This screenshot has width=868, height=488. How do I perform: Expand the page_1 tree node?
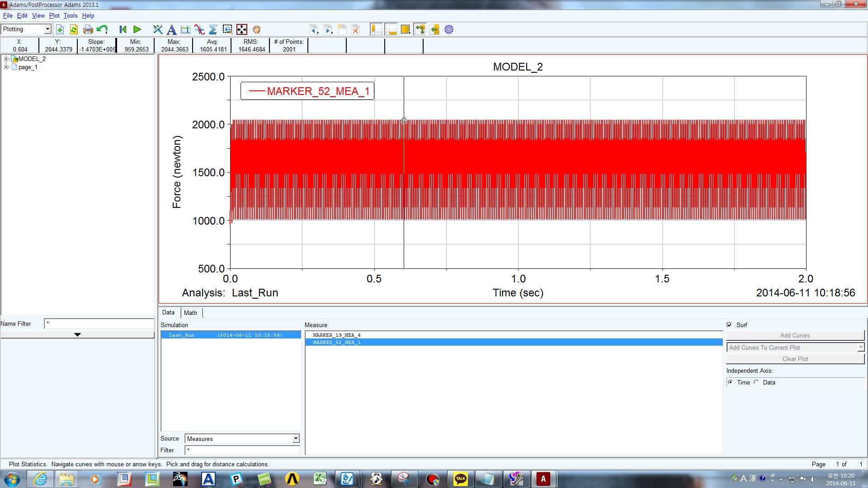pyautogui.click(x=6, y=67)
